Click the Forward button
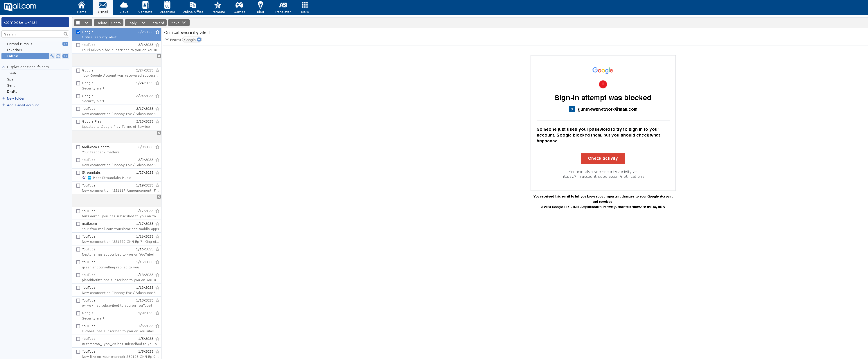 coord(157,23)
